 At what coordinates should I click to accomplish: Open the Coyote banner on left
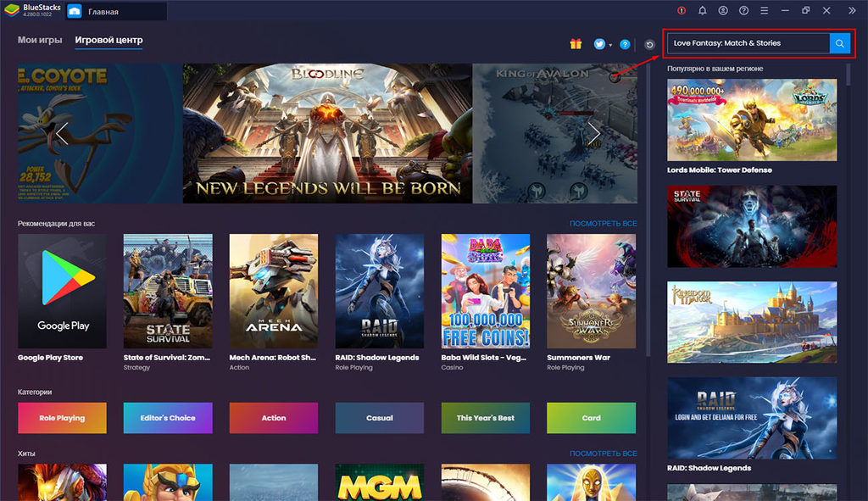tap(100, 133)
